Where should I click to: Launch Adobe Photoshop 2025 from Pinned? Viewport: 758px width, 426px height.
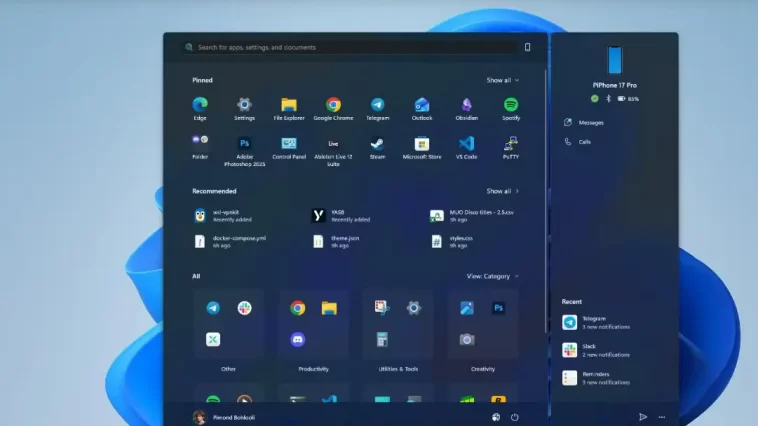coord(244,151)
